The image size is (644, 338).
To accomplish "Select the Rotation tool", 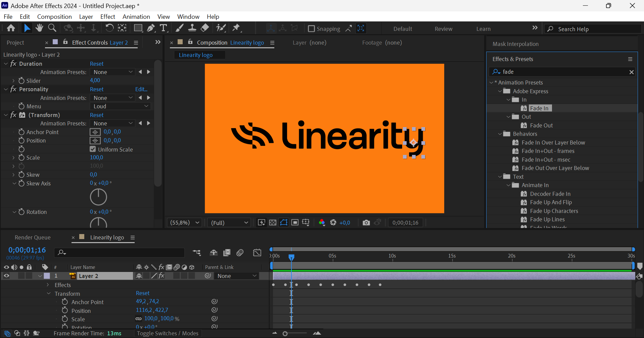I will pos(109,28).
